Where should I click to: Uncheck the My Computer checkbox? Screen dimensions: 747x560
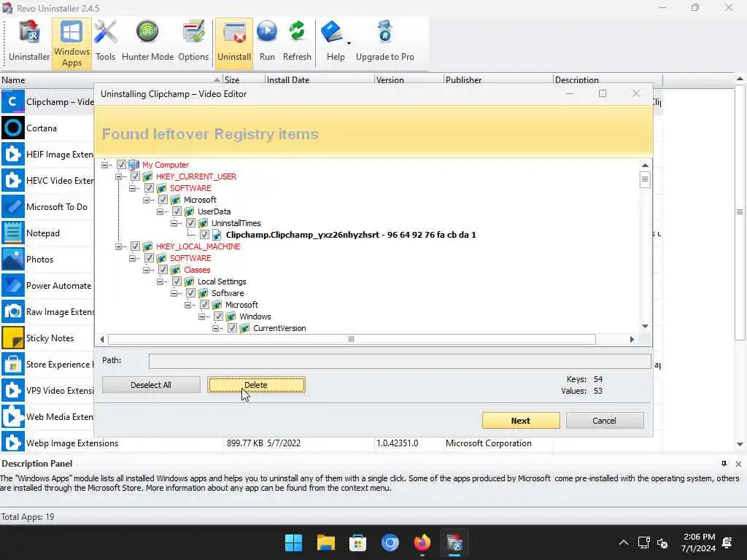point(122,165)
